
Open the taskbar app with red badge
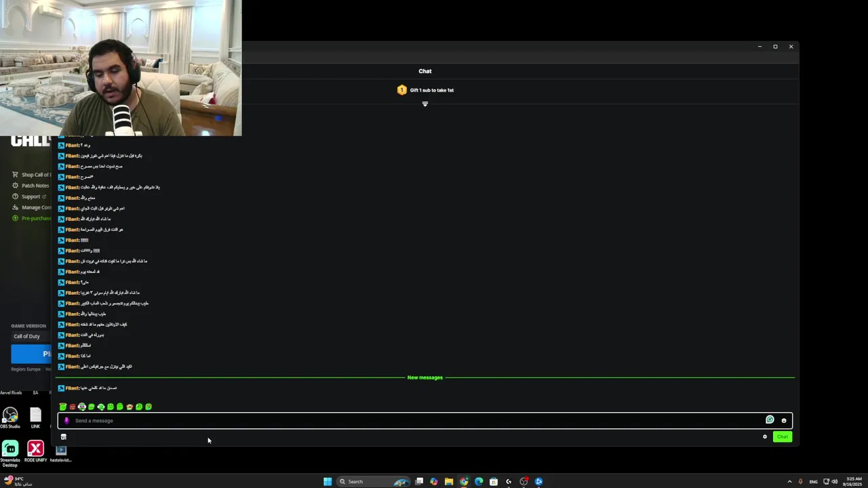click(524, 481)
